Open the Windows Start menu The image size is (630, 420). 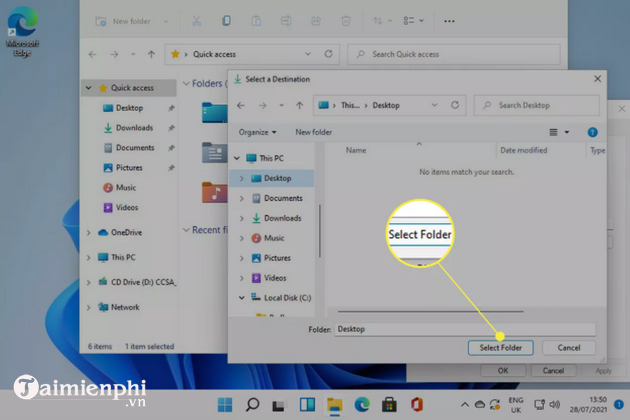pos(225,405)
